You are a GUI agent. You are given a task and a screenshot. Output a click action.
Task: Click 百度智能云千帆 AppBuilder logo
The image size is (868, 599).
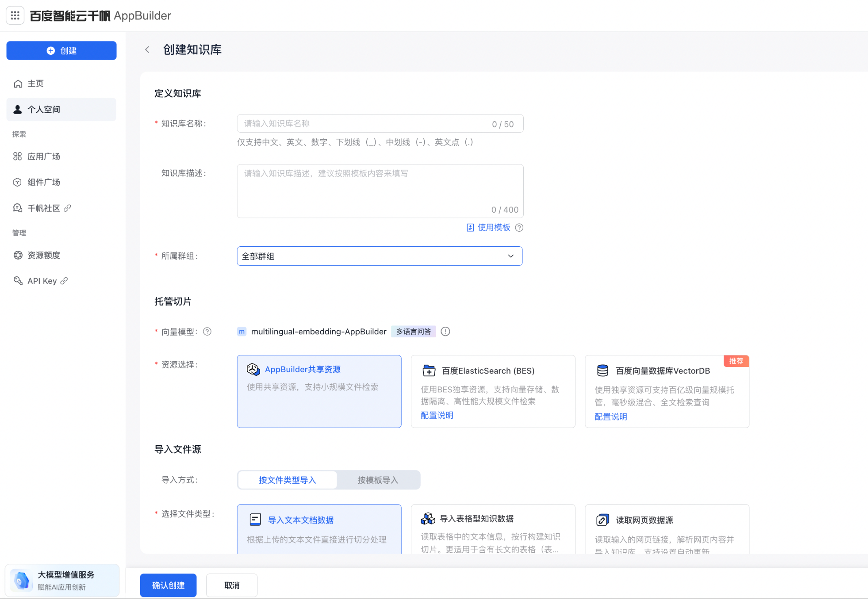[x=100, y=16]
